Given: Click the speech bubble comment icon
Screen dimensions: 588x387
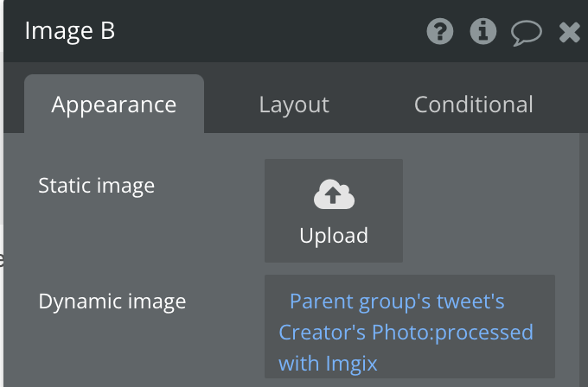Looking at the screenshot, I should 526,33.
